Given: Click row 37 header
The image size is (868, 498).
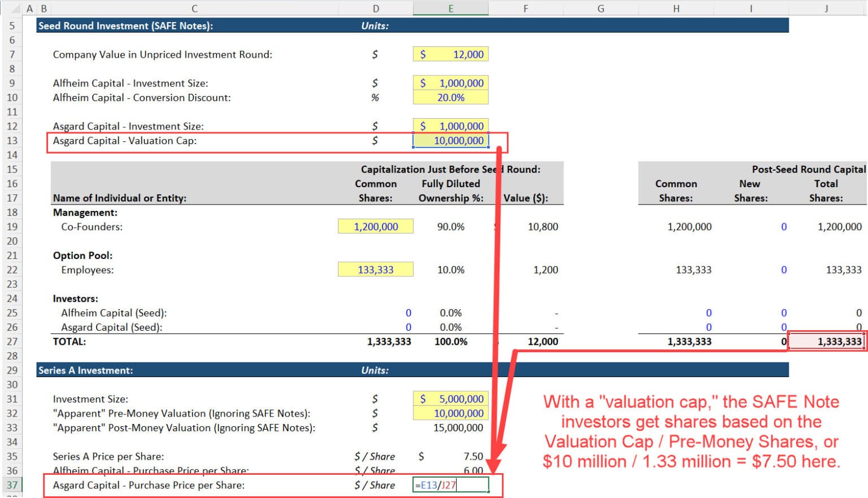Looking at the screenshot, I should (x=12, y=485).
